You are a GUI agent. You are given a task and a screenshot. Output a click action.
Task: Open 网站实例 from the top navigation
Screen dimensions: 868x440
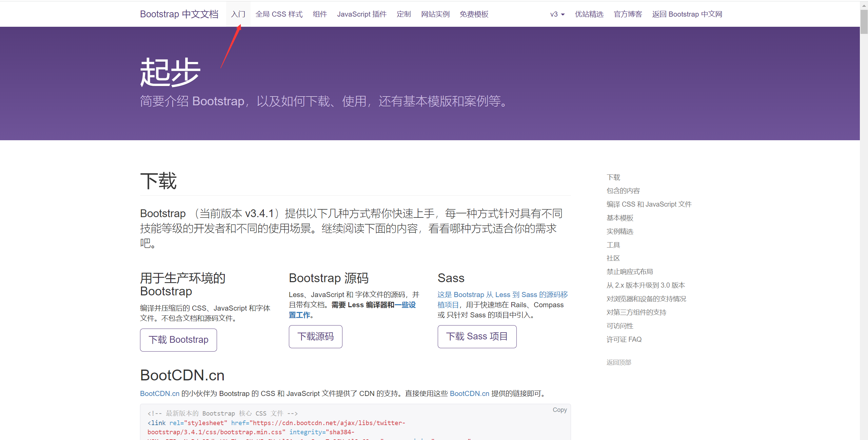pyautogui.click(x=435, y=14)
